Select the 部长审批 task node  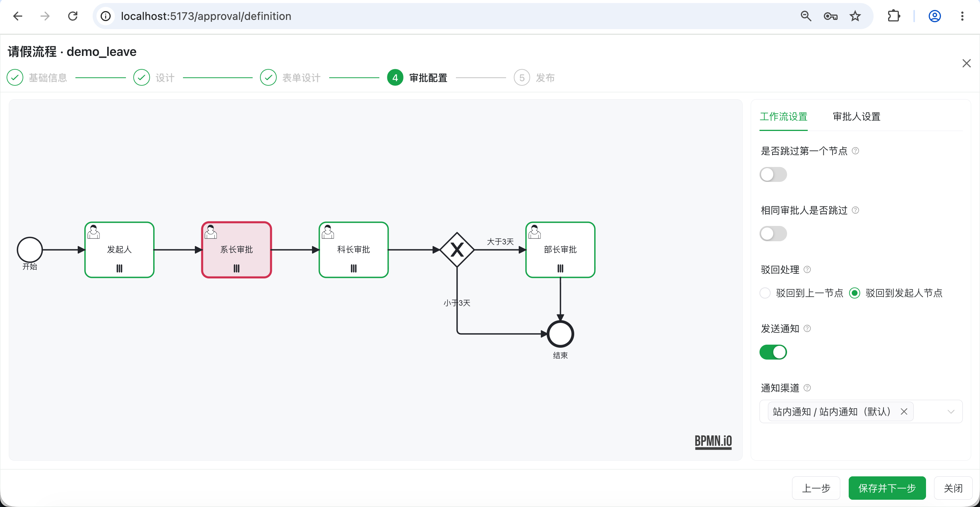(560, 250)
